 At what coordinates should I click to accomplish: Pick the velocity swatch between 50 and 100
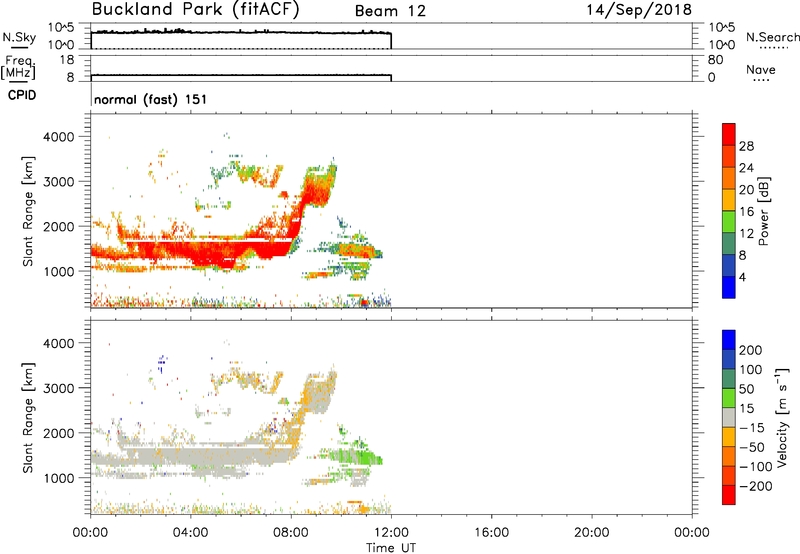coord(729,379)
